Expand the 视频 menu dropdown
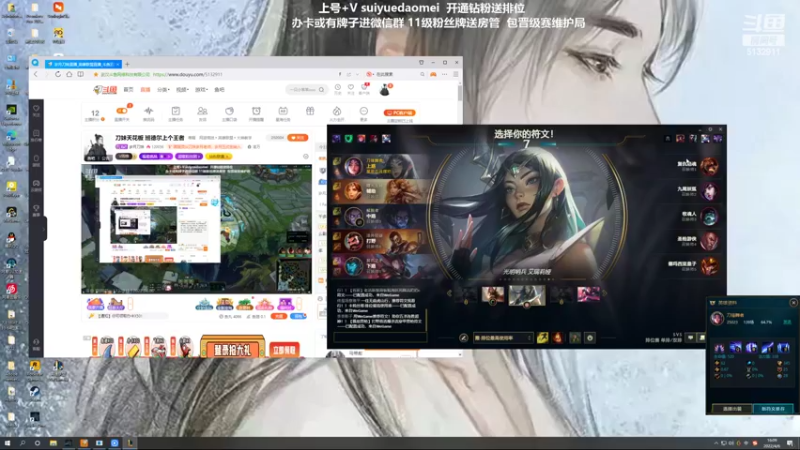800x450 pixels. (182, 90)
